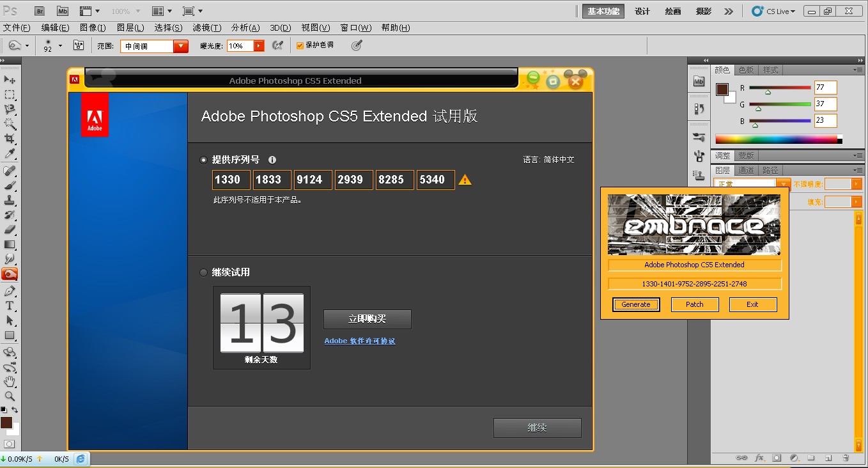This screenshot has height=468, width=868.
Task: Click Exit in the embrace keygen
Action: (x=753, y=304)
